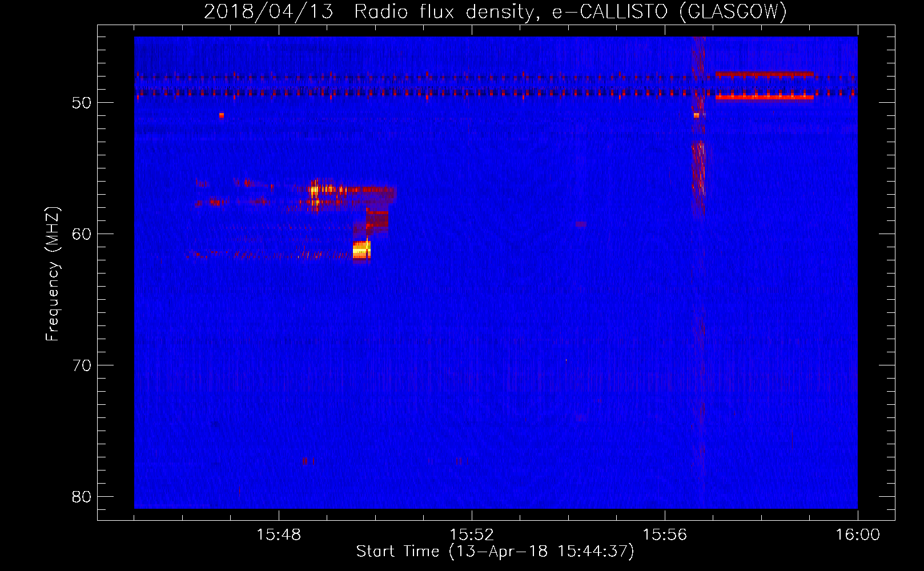
Task: Click the 'Frequency (MHZ)' y-axis label
Action: [53, 274]
